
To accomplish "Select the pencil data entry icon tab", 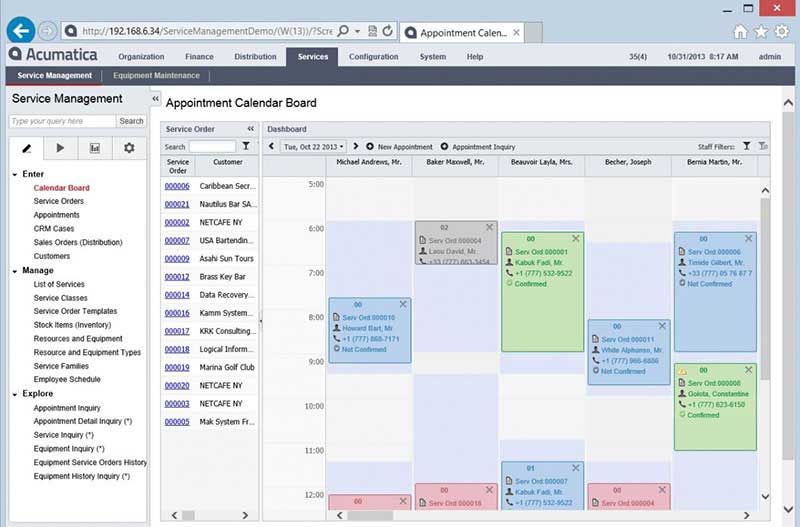I will [27, 148].
